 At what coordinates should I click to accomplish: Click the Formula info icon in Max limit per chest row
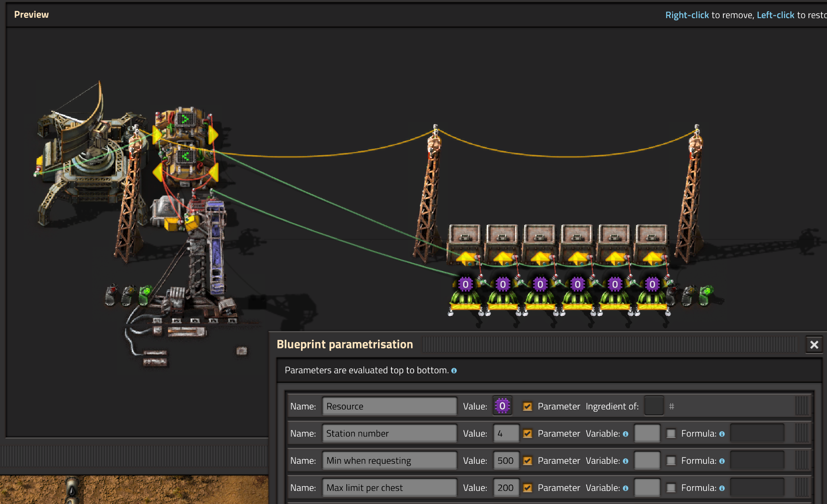click(x=722, y=488)
